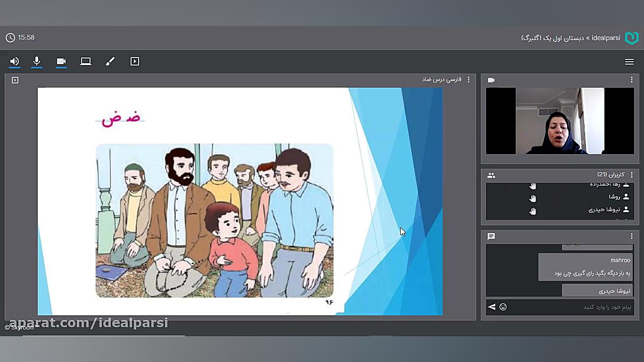Toggle the webcam camera icon
Viewport: 644px width, 362px height.
pos(61,61)
